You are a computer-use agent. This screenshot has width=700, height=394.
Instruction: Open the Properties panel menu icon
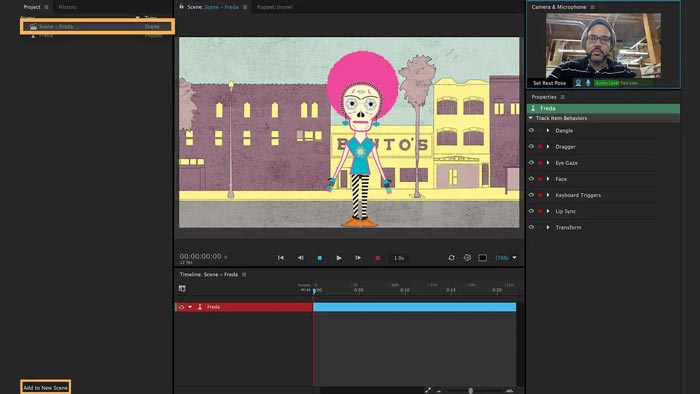pyautogui.click(x=562, y=97)
